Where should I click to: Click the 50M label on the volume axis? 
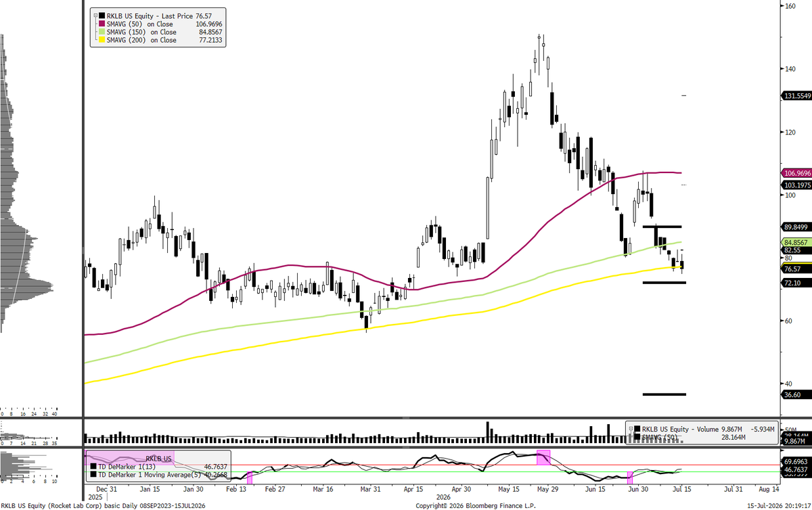coord(790,430)
